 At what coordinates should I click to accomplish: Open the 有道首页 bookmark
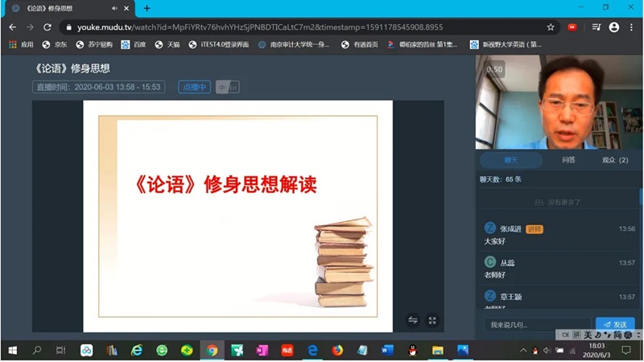(359, 44)
